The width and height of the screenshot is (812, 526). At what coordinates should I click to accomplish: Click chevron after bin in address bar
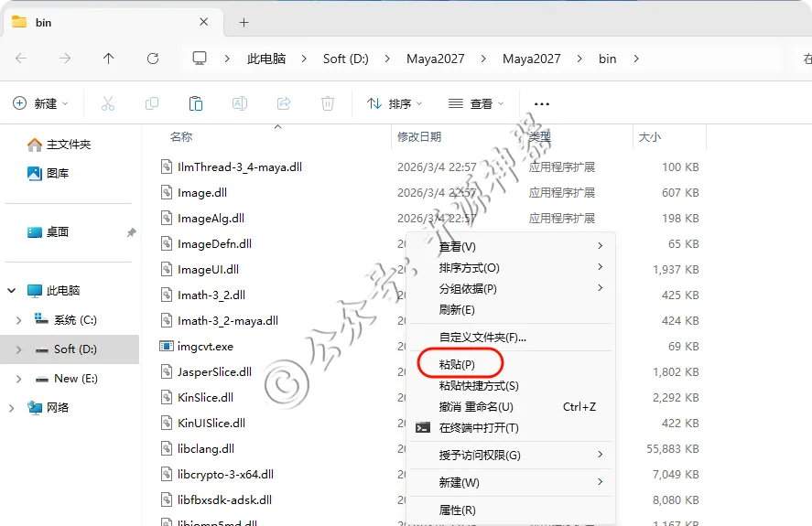(x=636, y=59)
